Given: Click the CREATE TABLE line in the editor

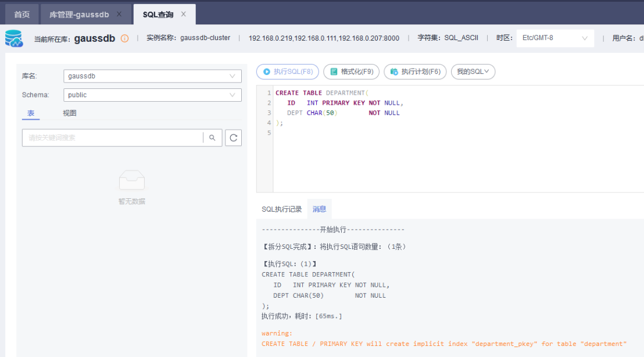Looking at the screenshot, I should pyautogui.click(x=322, y=93).
